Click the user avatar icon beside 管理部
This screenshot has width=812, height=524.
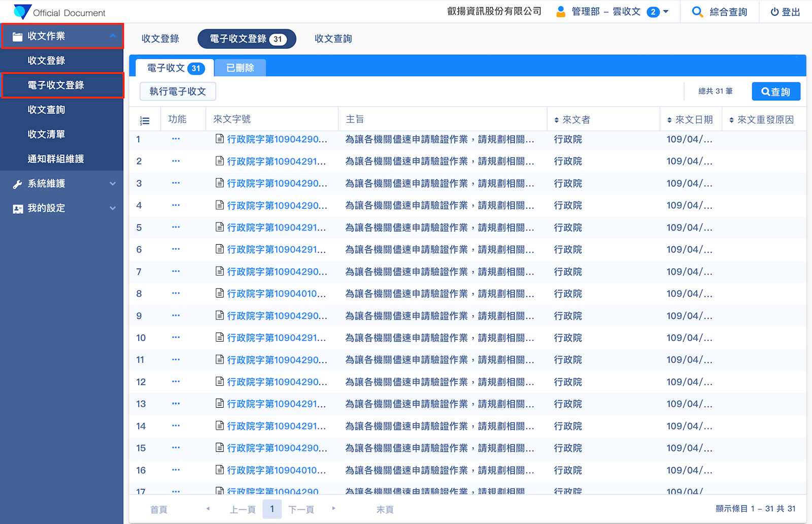click(561, 12)
